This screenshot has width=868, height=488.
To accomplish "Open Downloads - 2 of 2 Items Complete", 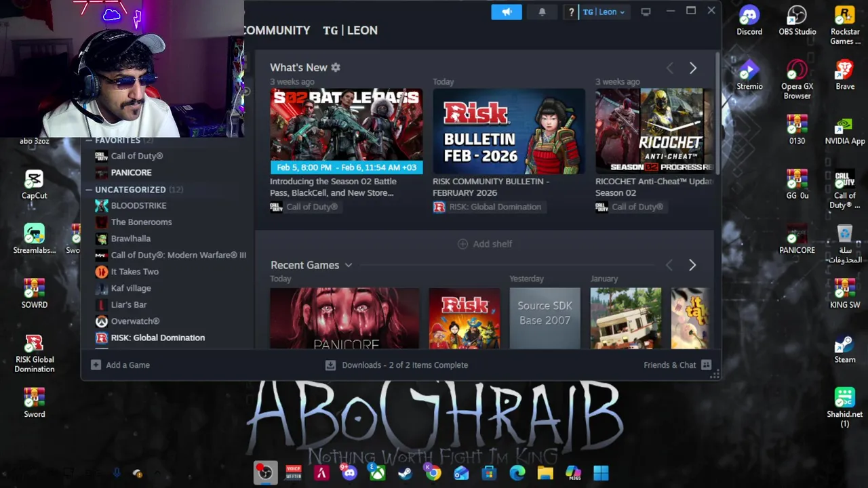I will click(x=405, y=365).
